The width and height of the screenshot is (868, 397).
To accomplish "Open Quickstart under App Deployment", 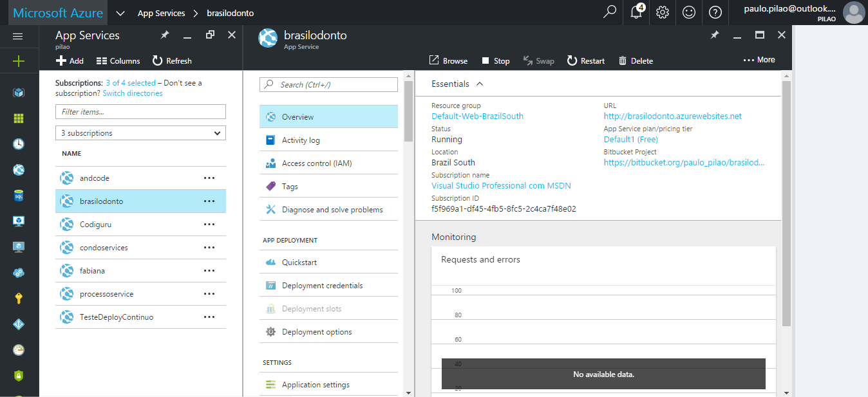I will coord(328,263).
